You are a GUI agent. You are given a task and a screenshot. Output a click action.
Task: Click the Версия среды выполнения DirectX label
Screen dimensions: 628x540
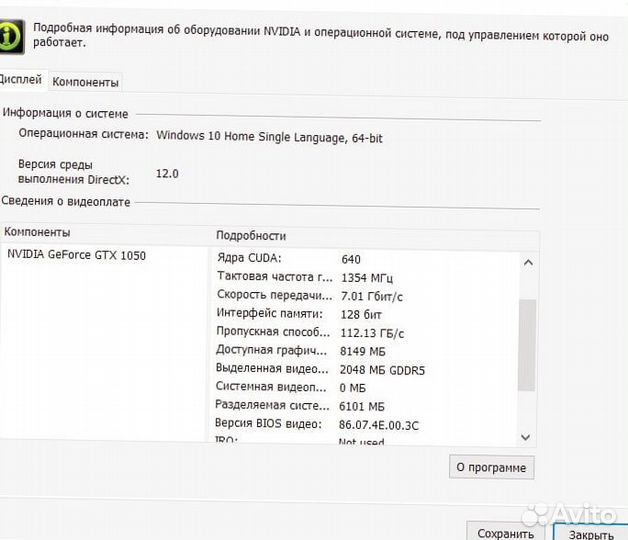pos(74,172)
